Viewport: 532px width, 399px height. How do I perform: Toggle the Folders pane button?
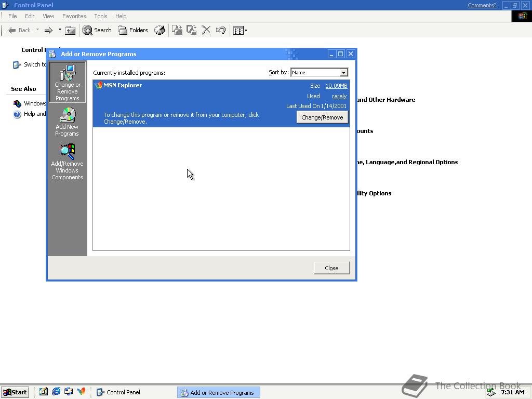click(x=132, y=30)
